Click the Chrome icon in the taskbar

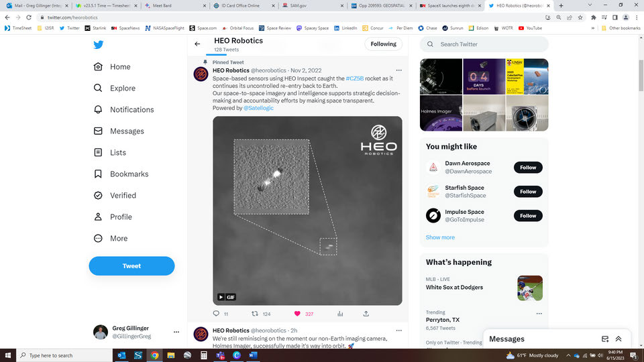[x=154, y=355]
